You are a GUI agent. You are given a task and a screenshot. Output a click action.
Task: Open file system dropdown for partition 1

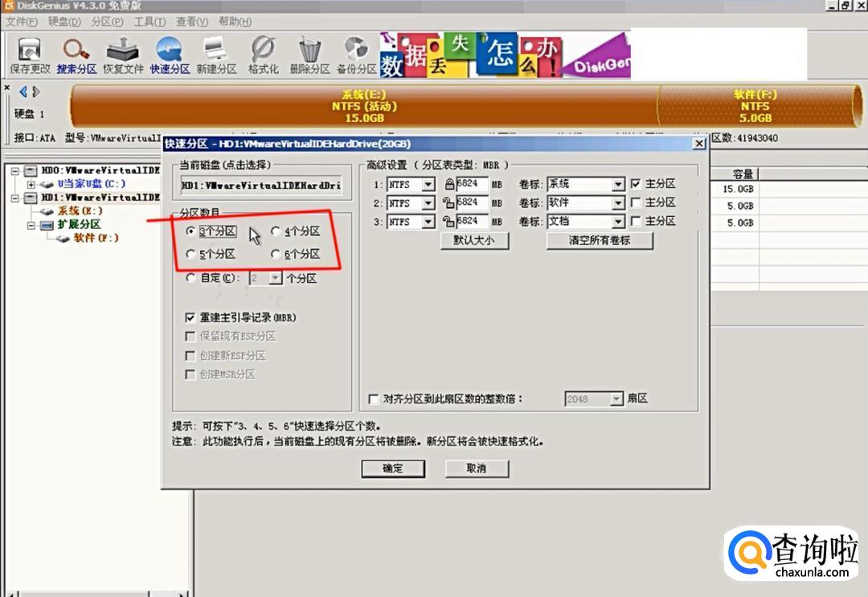(428, 184)
